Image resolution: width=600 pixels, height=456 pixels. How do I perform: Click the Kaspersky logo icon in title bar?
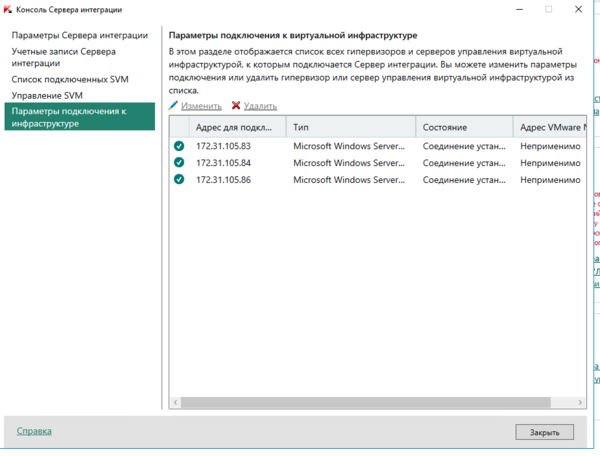tap(10, 9)
